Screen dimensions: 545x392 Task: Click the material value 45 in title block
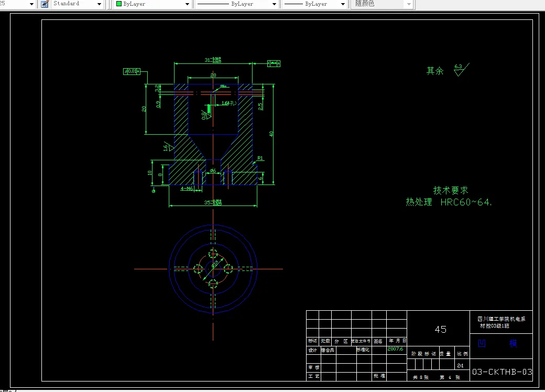point(440,330)
